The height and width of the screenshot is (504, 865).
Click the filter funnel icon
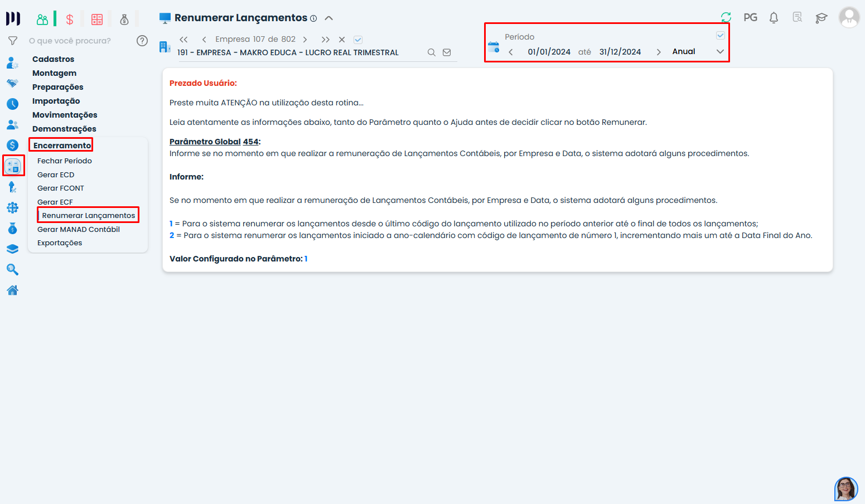13,41
